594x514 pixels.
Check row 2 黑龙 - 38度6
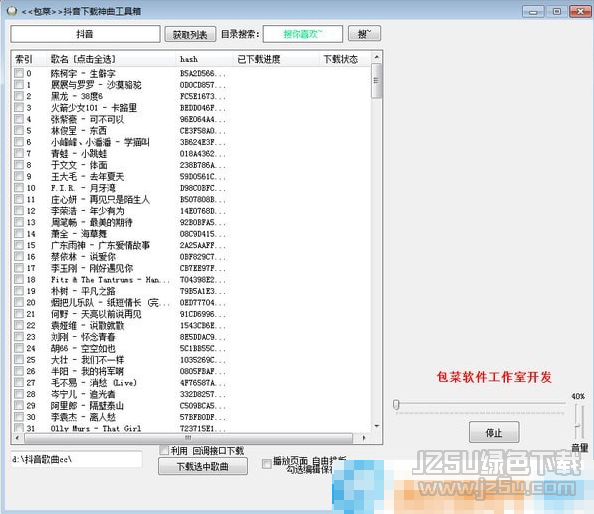click(19, 96)
